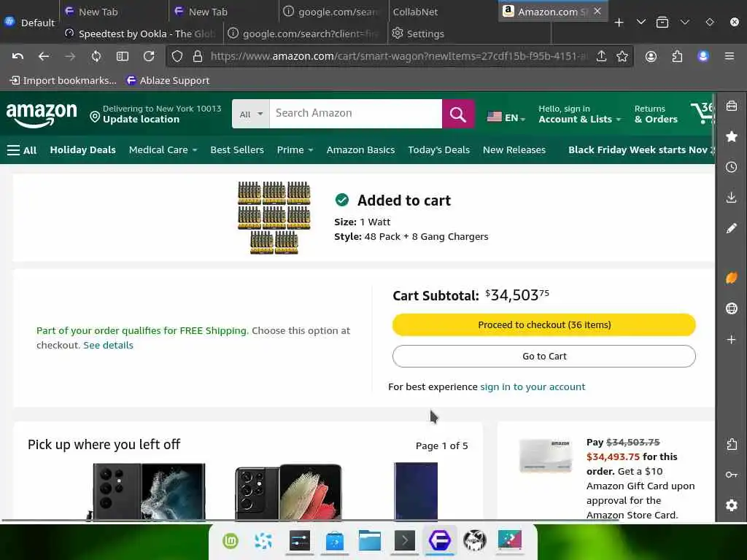Image resolution: width=747 pixels, height=560 pixels.
Task: Click the undo closed tab icon
Action: (18, 56)
